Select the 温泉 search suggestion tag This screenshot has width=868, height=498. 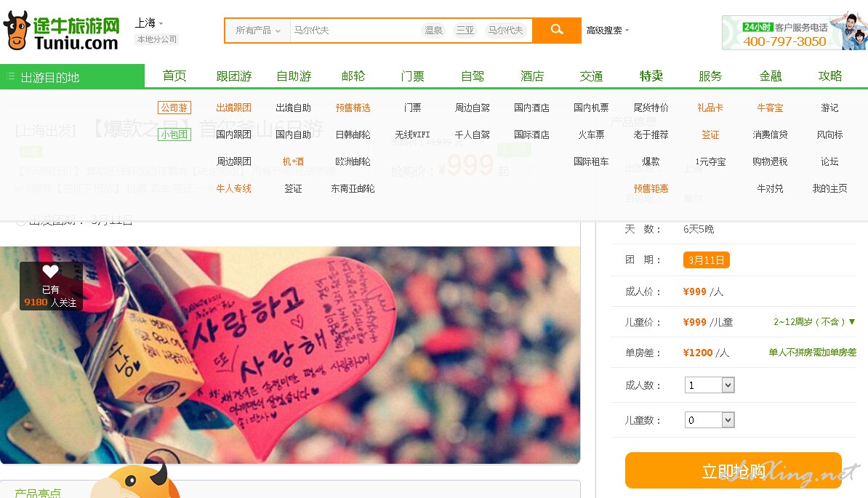[433, 30]
